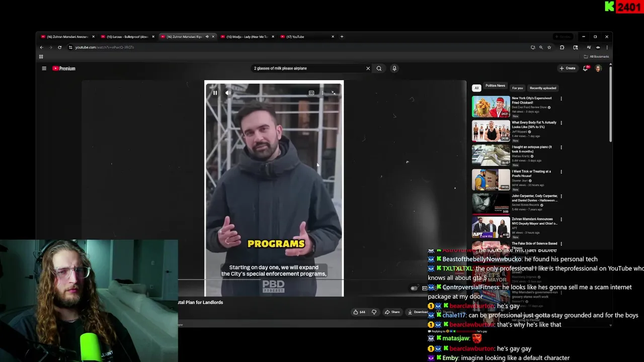Open the apps grid icon in bookmarks bar
The width and height of the screenshot is (644, 362).
[x=41, y=57]
